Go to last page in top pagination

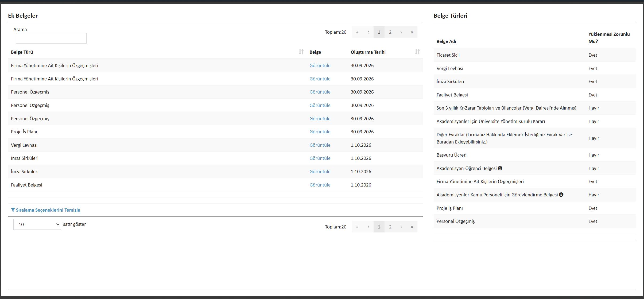412,32
